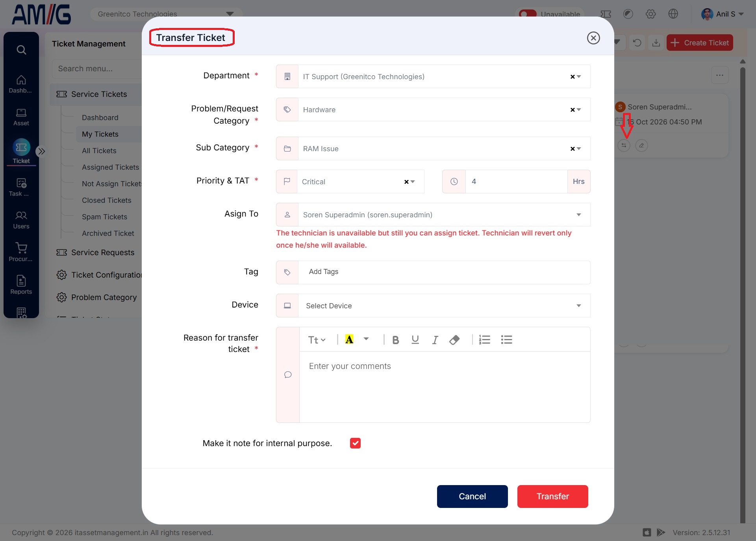
Task: Uncheck Make it note for internal purpose
Action: tap(355, 443)
